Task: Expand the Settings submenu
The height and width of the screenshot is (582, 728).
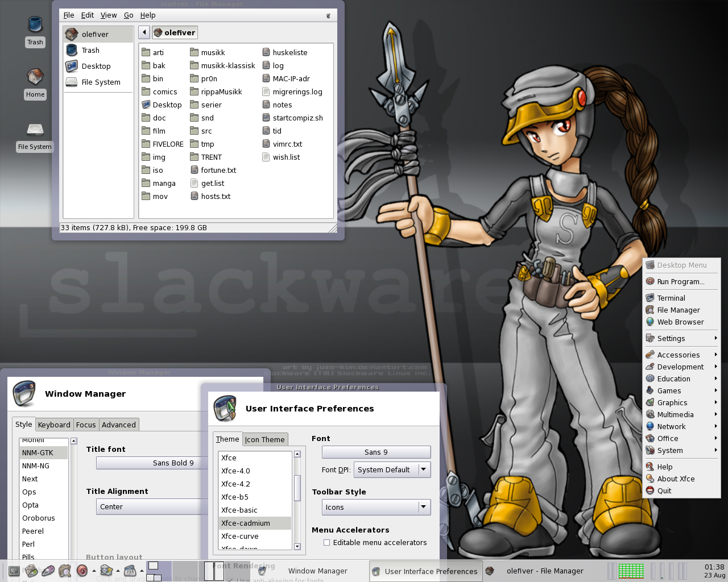Action: coord(681,338)
